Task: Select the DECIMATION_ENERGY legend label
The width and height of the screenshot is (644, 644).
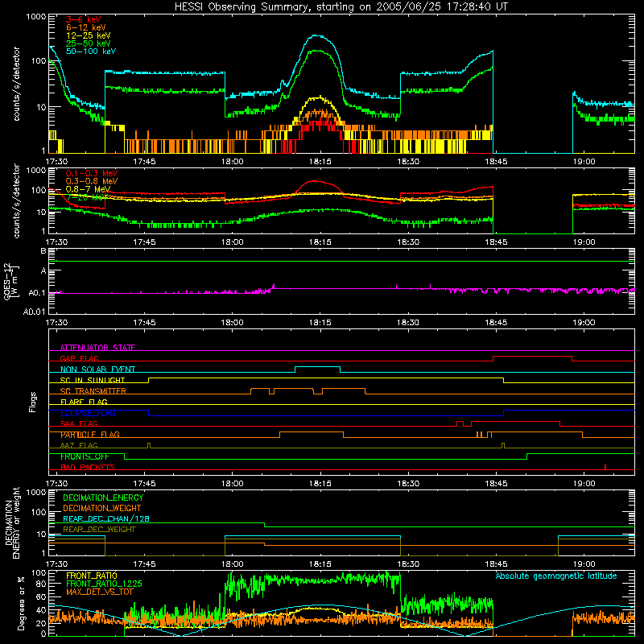Action: click(103, 497)
